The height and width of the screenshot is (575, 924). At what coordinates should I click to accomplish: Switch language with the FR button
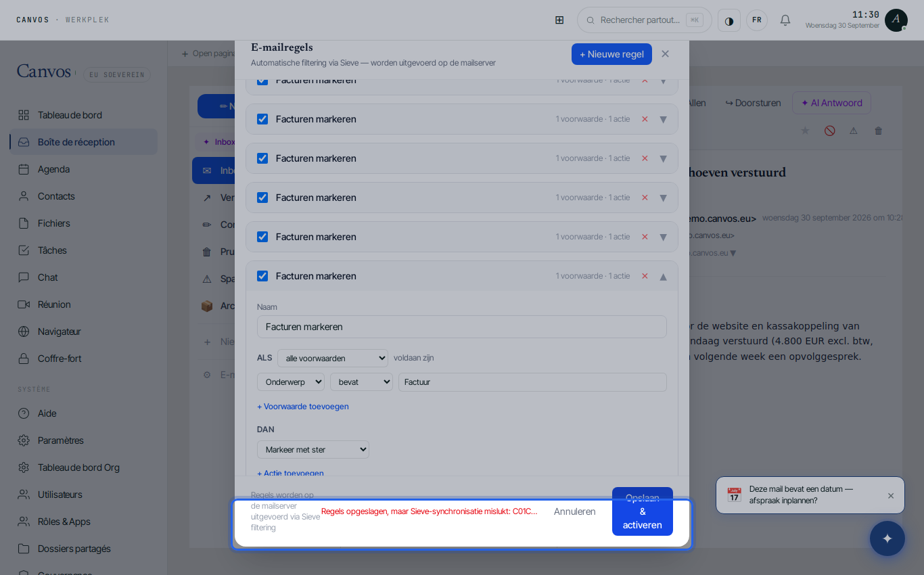[757, 20]
